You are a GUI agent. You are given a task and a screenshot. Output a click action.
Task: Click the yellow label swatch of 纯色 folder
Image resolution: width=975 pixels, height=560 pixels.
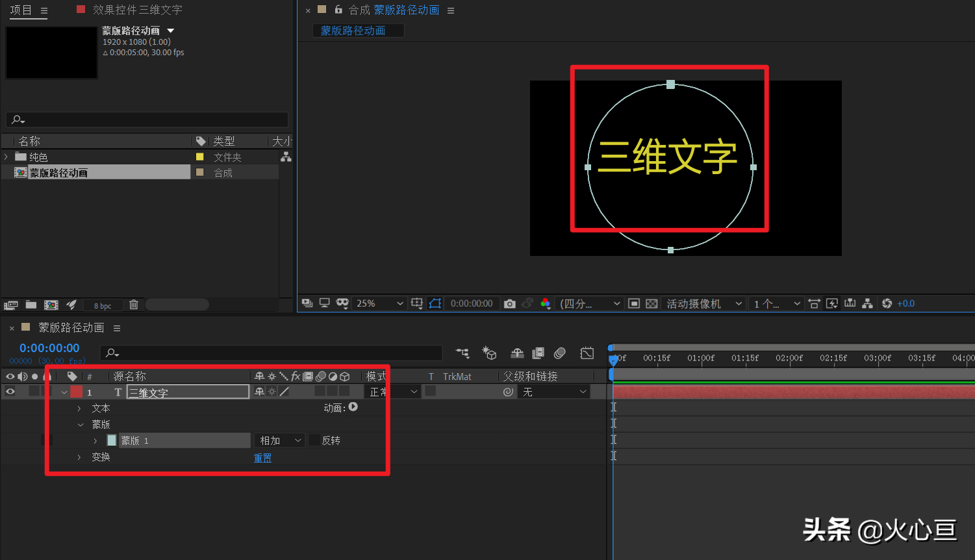pos(200,157)
